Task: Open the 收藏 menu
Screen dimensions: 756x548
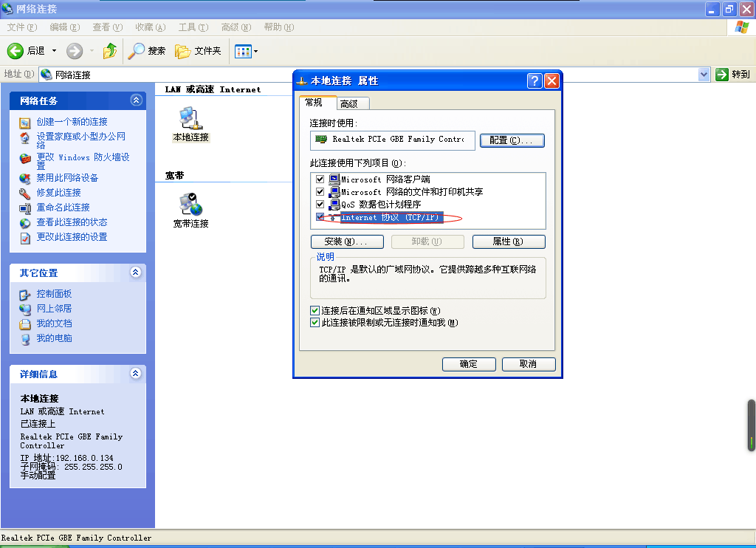Action: (x=151, y=27)
